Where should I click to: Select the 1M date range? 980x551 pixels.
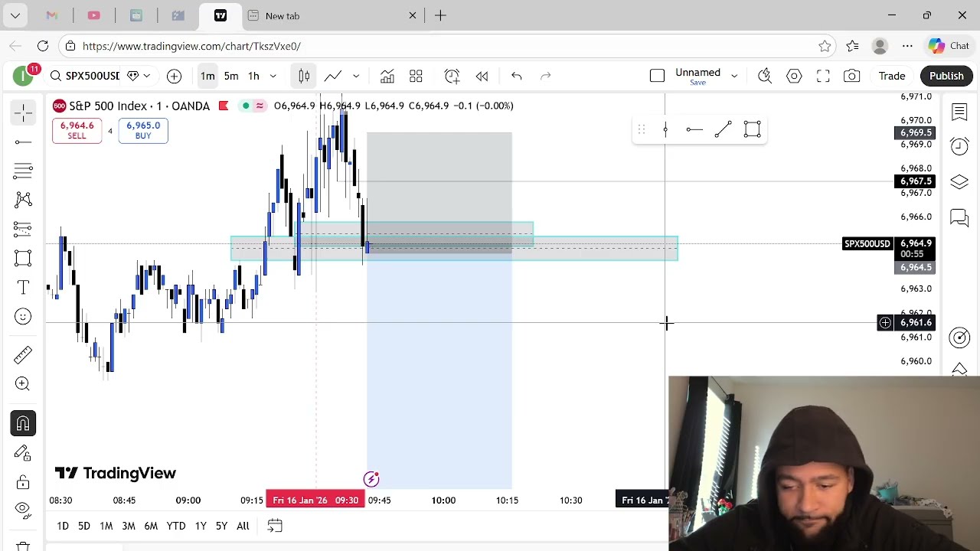pyautogui.click(x=106, y=526)
